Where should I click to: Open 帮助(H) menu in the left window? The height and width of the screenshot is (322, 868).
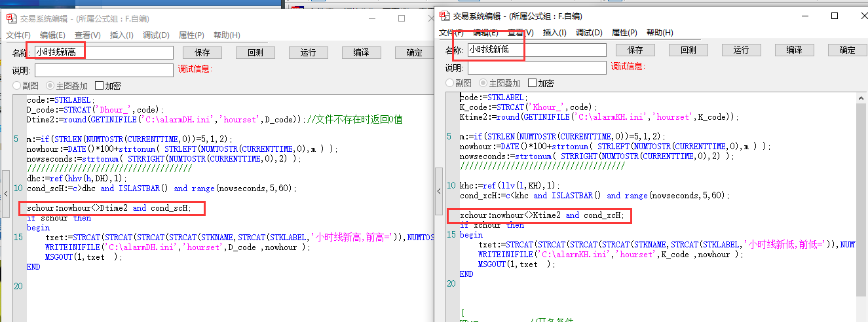[x=227, y=35]
